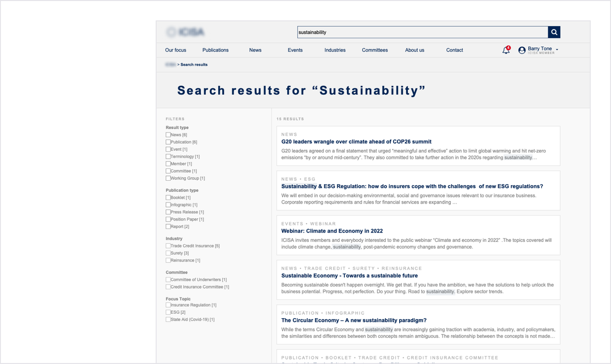Image resolution: width=611 pixels, height=364 pixels.
Task: Select the ESG focus topic filter
Action: (168, 312)
